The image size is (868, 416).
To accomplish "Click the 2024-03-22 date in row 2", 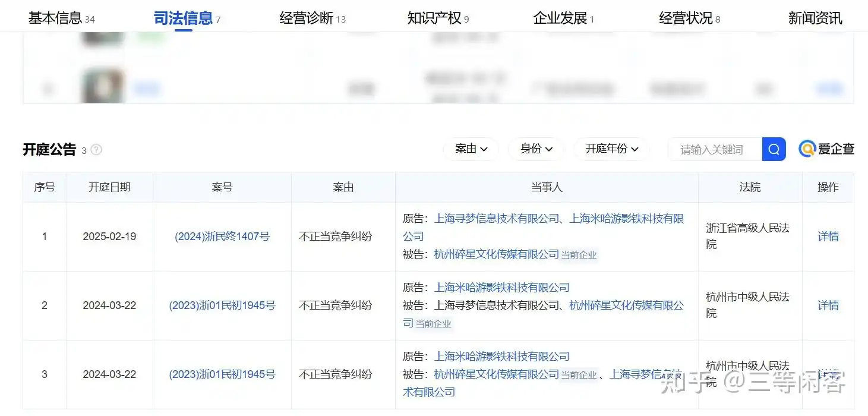I will pos(109,305).
